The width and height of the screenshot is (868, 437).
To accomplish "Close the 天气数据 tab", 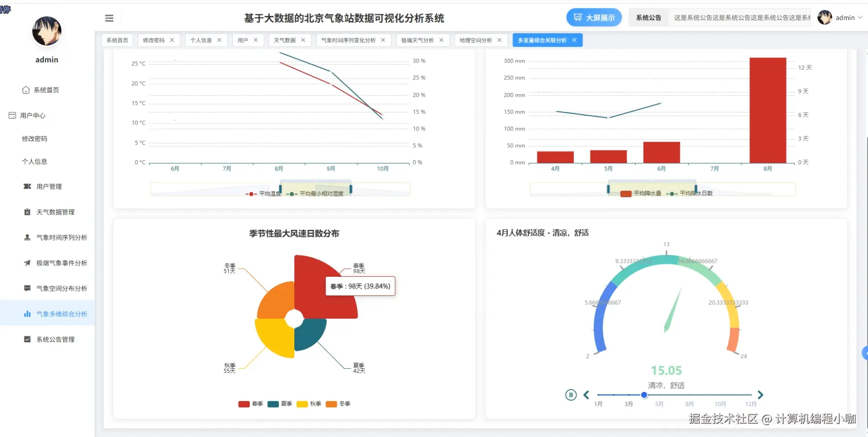I will coord(303,40).
